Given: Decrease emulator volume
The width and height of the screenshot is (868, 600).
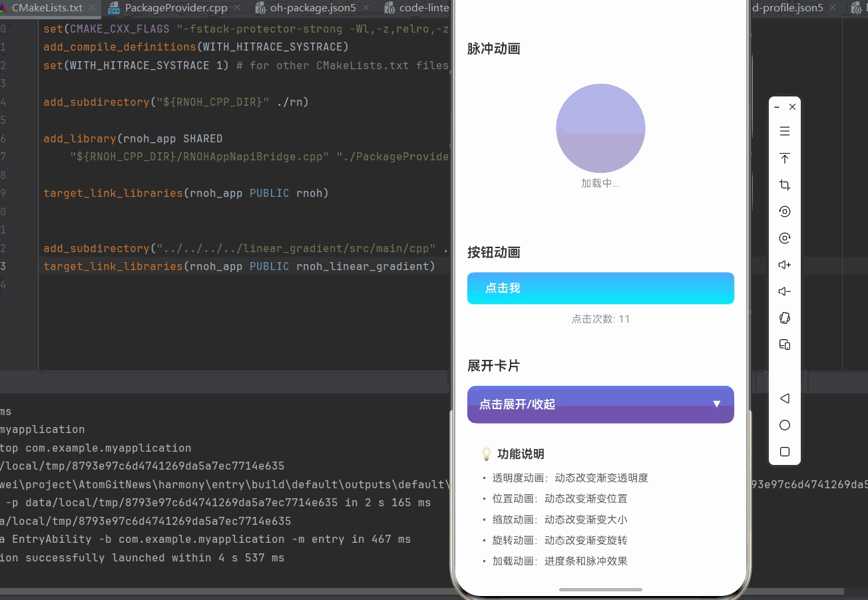Looking at the screenshot, I should coord(785,291).
